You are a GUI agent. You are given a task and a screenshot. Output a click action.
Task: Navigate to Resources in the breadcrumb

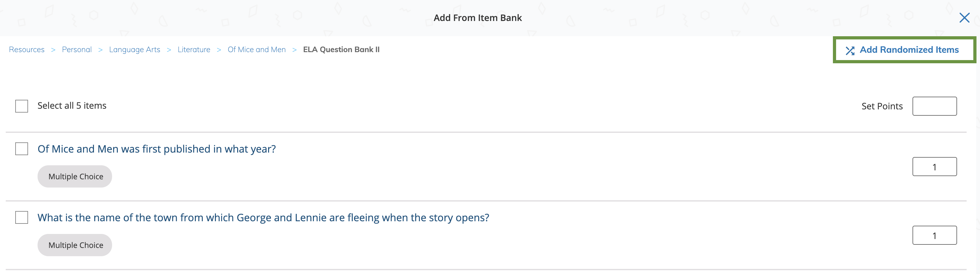(x=26, y=49)
